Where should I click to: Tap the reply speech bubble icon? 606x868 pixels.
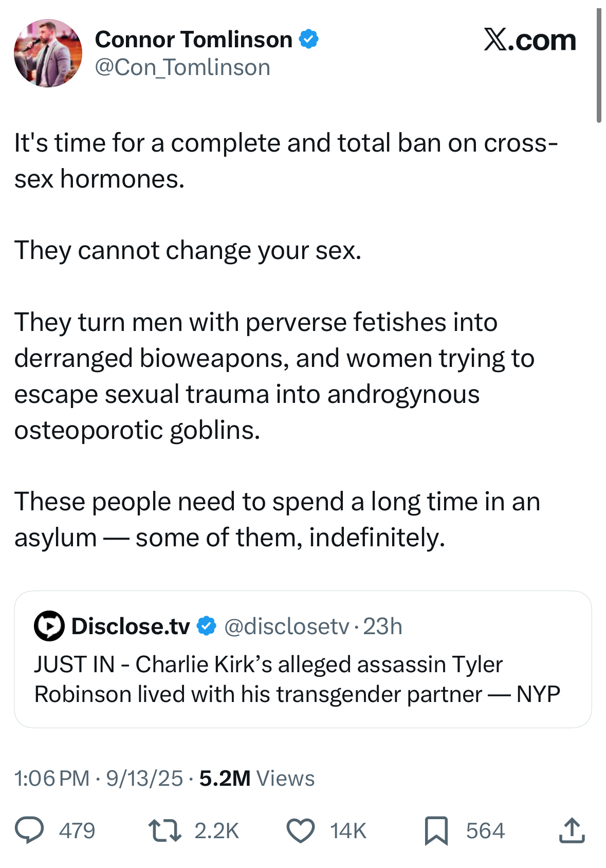coord(29,830)
